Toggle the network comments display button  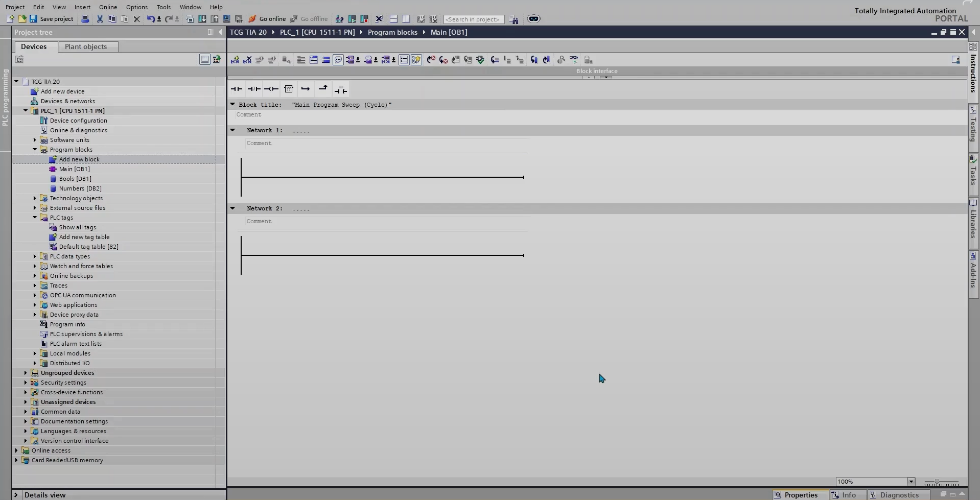point(338,60)
